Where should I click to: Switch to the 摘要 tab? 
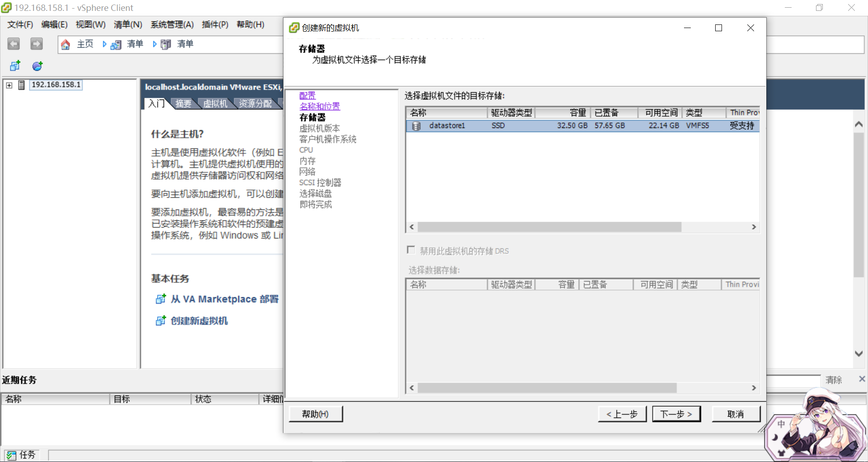(183, 103)
